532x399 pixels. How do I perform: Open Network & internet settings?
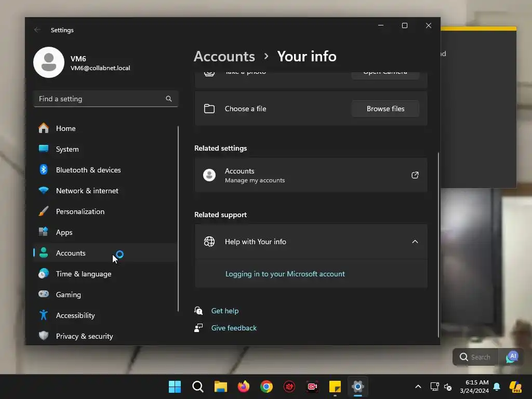click(105, 191)
